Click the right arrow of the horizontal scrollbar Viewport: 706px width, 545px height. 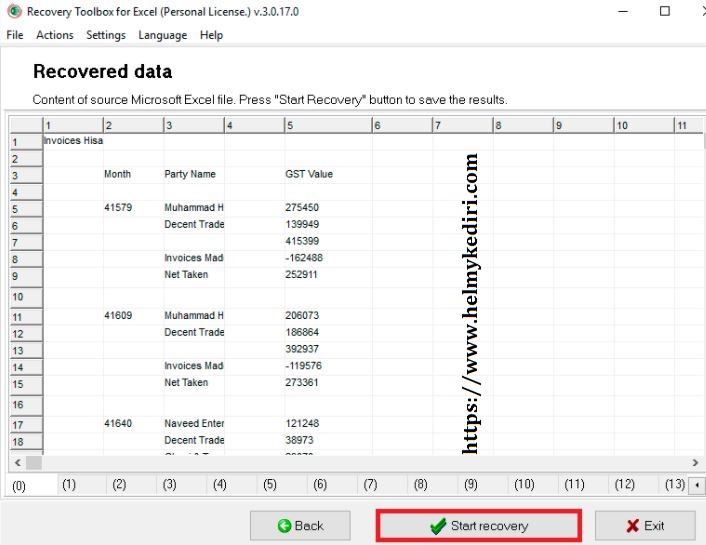[x=695, y=463]
